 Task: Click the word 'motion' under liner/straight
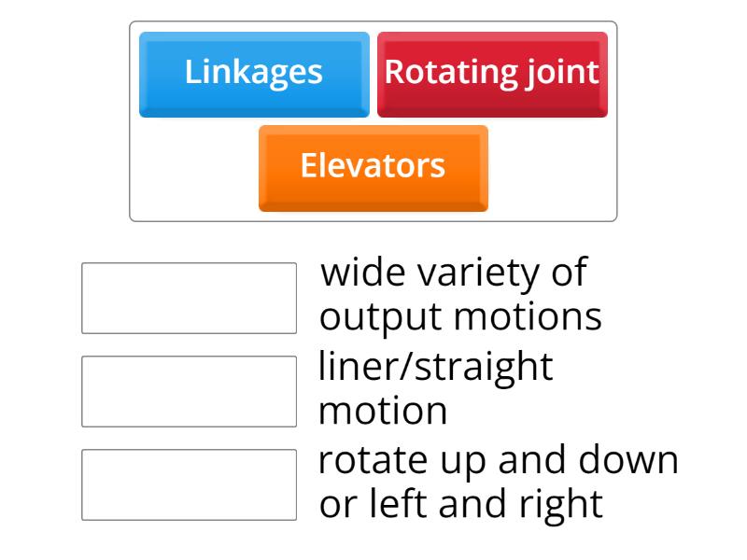383,411
